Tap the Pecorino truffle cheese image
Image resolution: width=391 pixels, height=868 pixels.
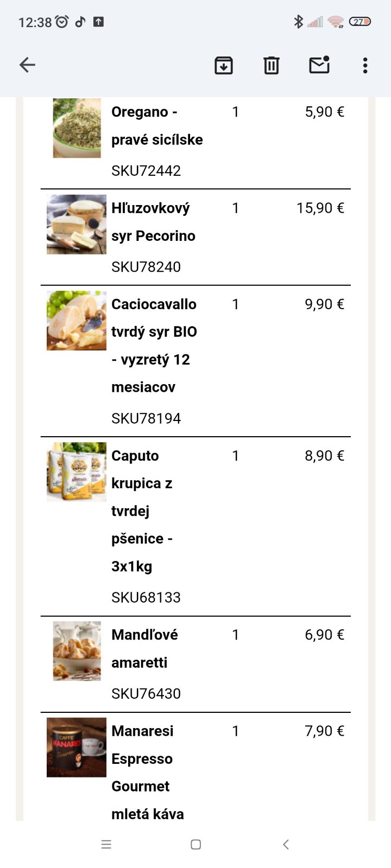pos(77,224)
